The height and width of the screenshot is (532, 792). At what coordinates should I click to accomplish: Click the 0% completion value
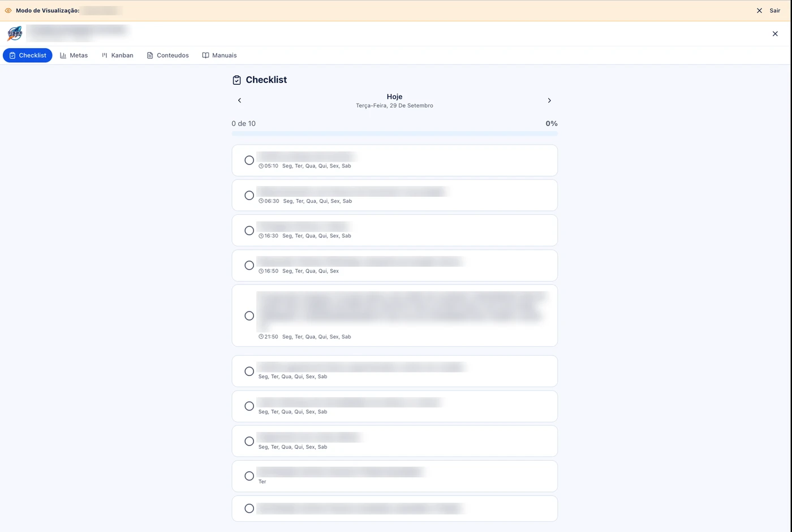pos(552,124)
